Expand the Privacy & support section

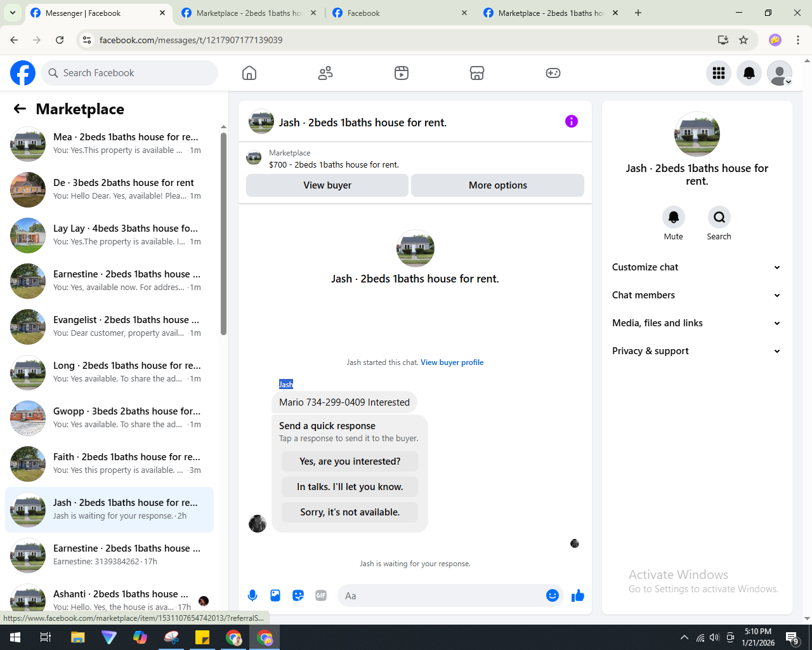click(x=697, y=351)
